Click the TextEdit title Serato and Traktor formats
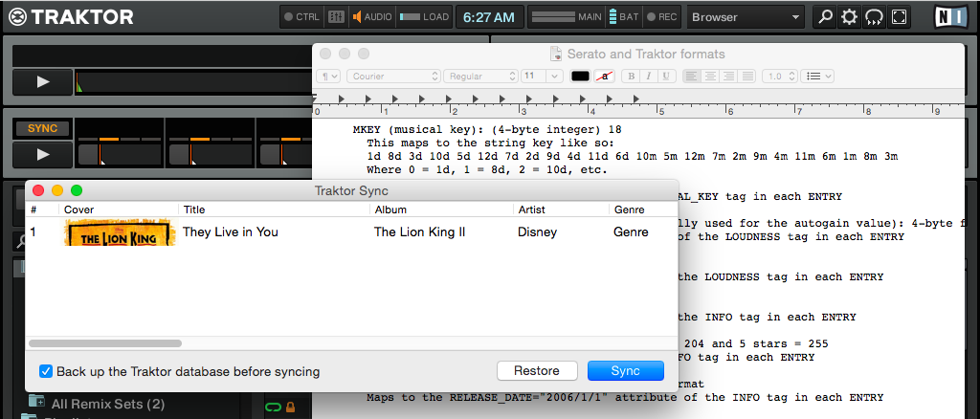This screenshot has width=980, height=419. [646, 55]
